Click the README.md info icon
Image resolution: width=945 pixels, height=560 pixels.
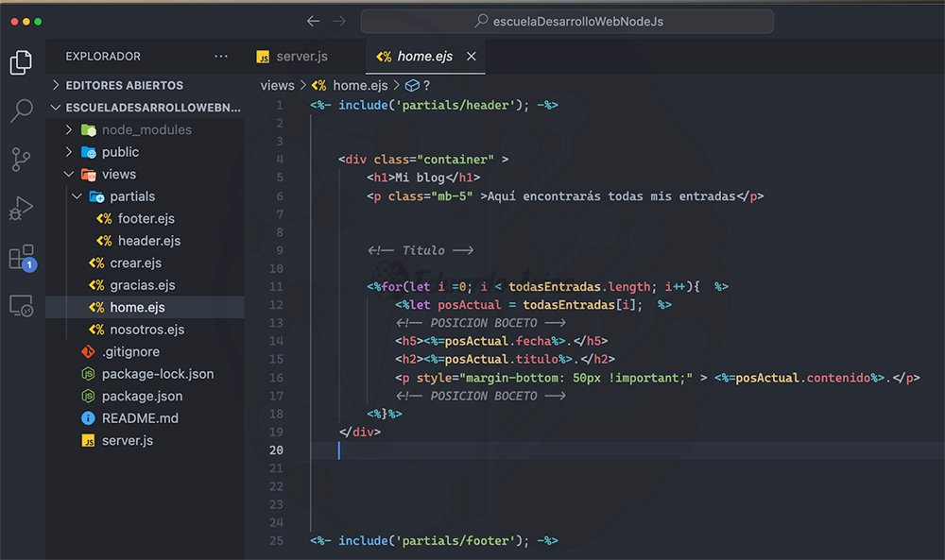click(x=88, y=418)
